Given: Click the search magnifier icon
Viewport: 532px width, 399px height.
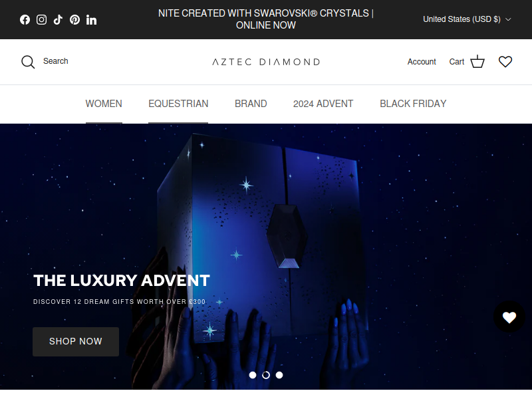Looking at the screenshot, I should pos(28,62).
